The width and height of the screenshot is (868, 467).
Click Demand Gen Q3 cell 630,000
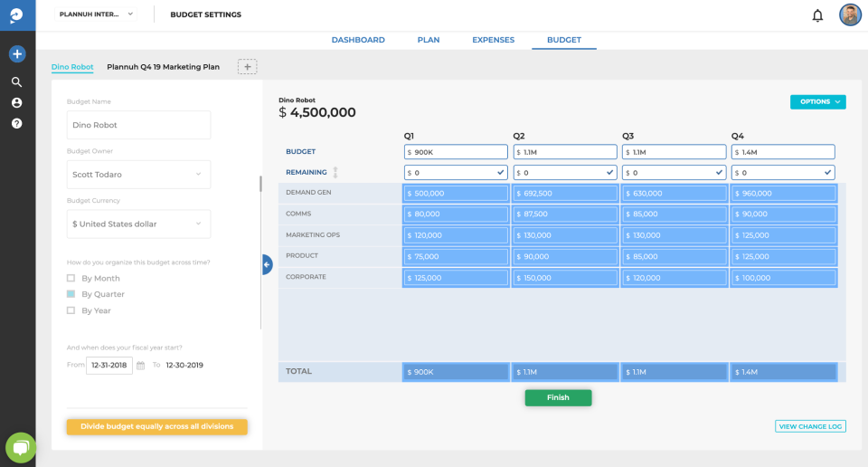(x=674, y=194)
